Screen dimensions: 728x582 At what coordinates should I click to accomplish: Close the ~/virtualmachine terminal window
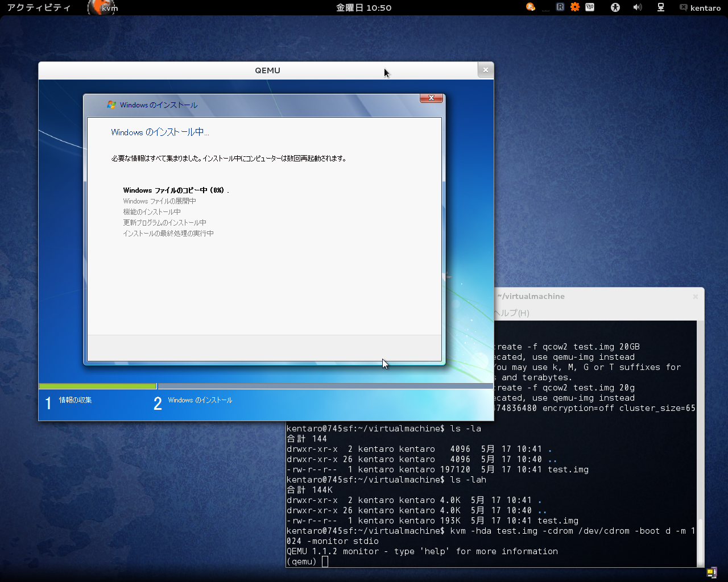click(695, 296)
